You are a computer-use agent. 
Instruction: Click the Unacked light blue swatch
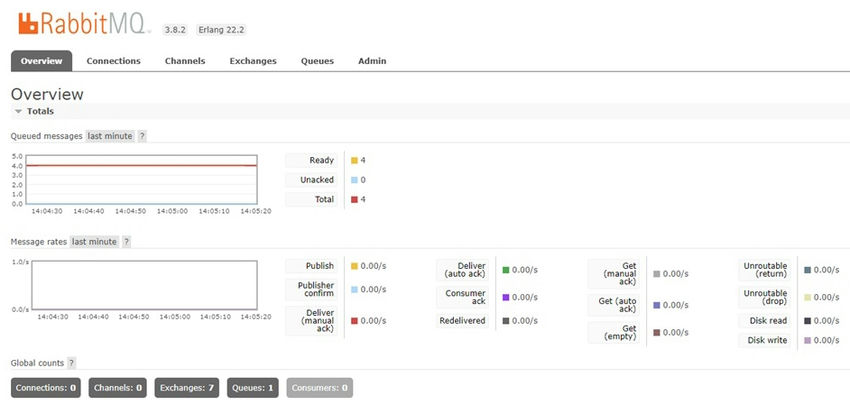[x=355, y=180]
